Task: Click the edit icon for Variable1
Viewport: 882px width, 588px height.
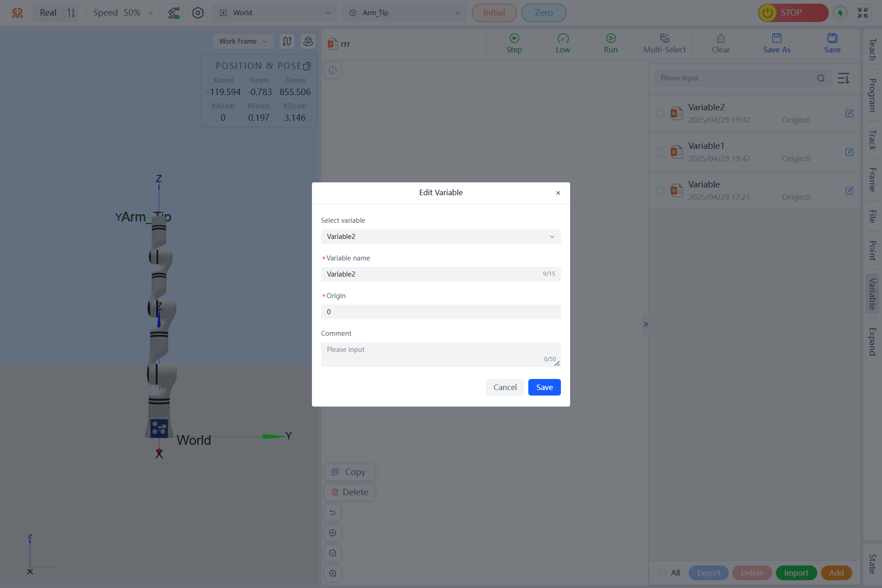Action: [x=849, y=152]
